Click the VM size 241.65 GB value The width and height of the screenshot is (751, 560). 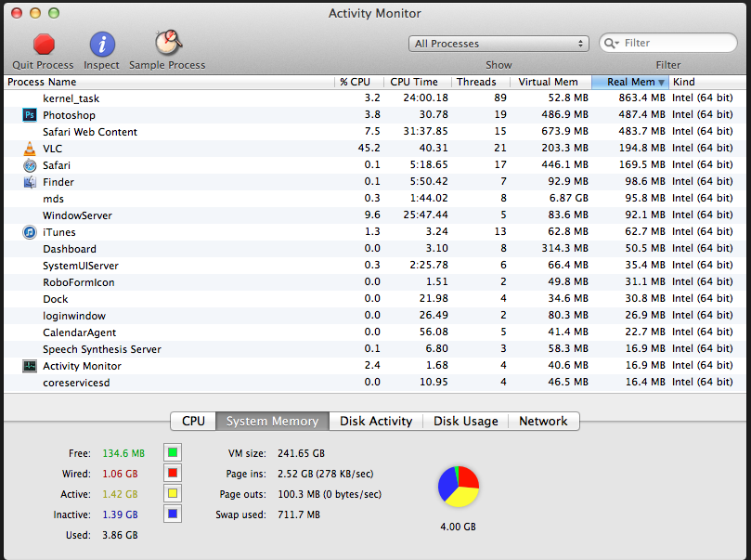(x=302, y=453)
